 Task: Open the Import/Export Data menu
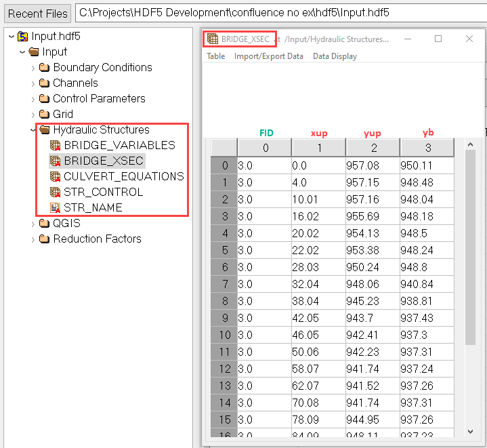click(x=269, y=56)
